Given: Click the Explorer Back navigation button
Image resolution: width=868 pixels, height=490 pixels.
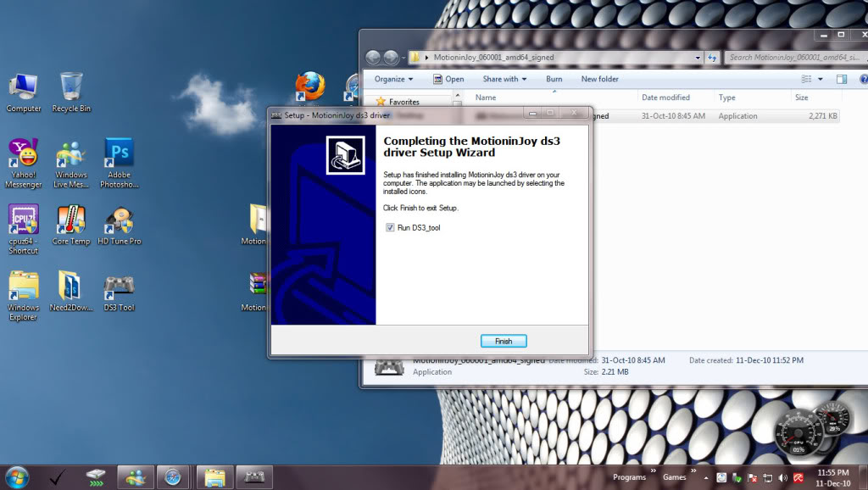Looking at the screenshot, I should [x=373, y=57].
